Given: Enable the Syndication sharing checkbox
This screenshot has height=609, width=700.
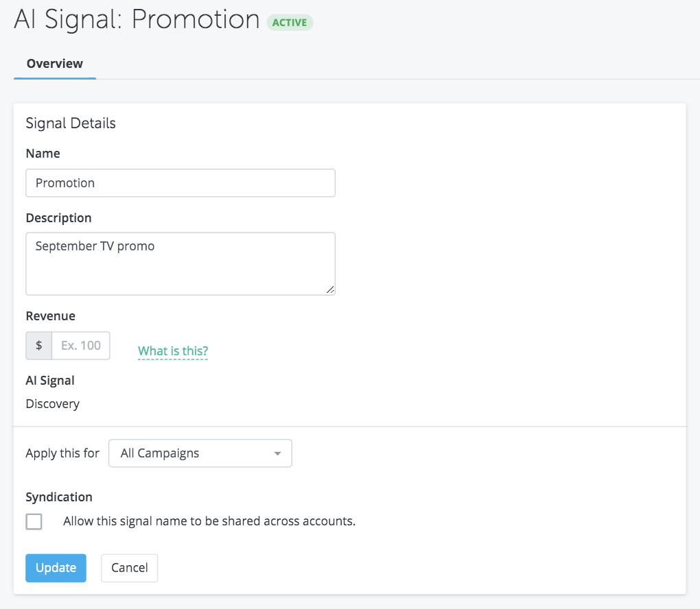Looking at the screenshot, I should coord(34,521).
